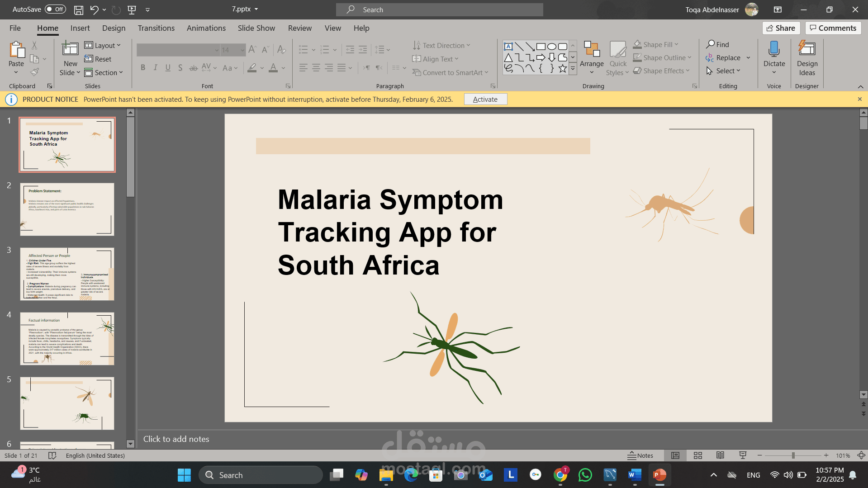Open the Text Direction dropdown
This screenshot has height=488, width=868.
[x=441, y=45]
